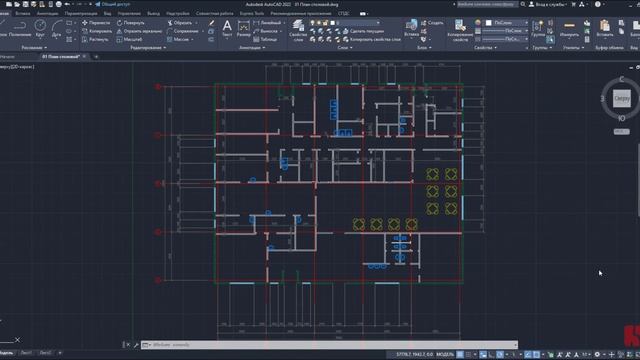
Task: Click the Erase pencil icon in Modify panel
Action: [211, 23]
